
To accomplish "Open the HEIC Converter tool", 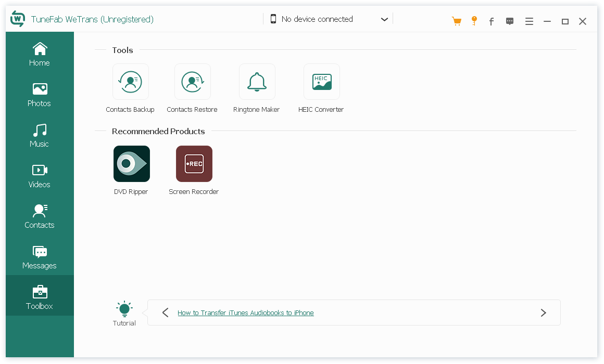I will [x=322, y=82].
